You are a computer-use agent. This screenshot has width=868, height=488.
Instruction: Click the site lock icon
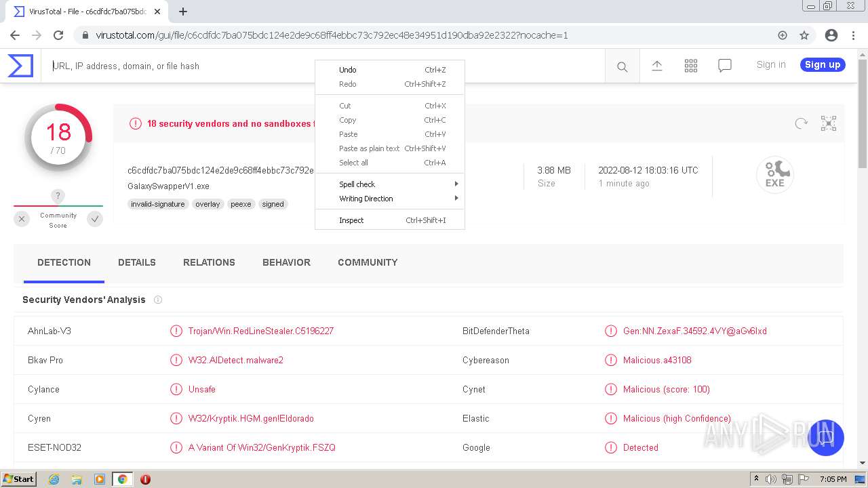85,35
